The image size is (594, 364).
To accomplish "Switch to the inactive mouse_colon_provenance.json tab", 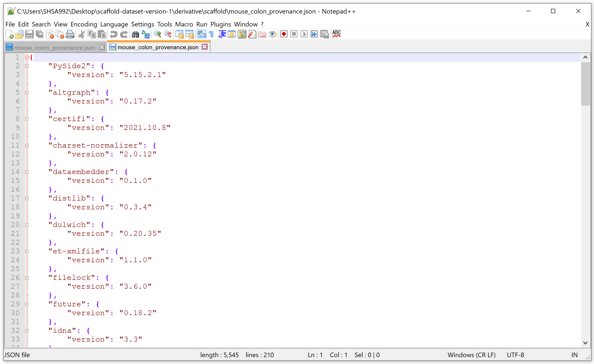I will coord(54,48).
